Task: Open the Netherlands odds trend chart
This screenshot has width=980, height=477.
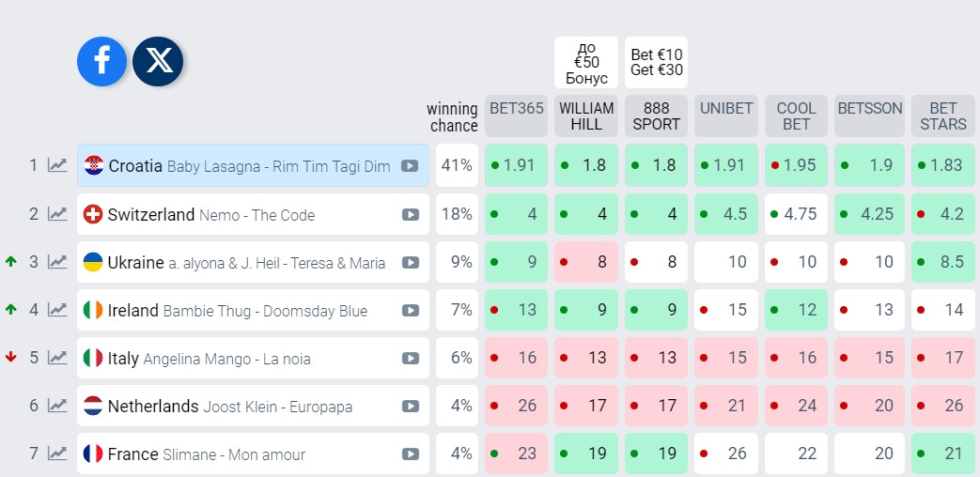Action: tap(58, 406)
